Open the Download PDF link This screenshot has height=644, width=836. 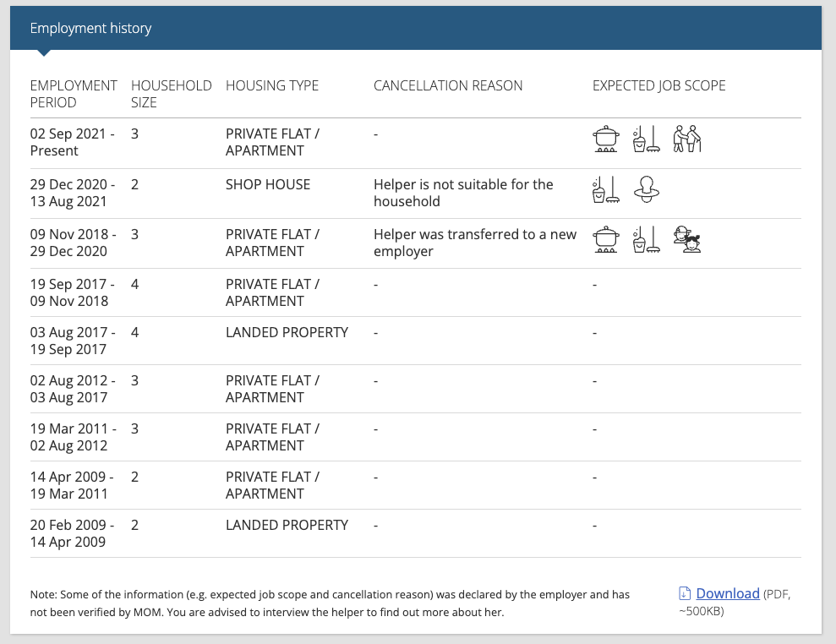click(727, 593)
